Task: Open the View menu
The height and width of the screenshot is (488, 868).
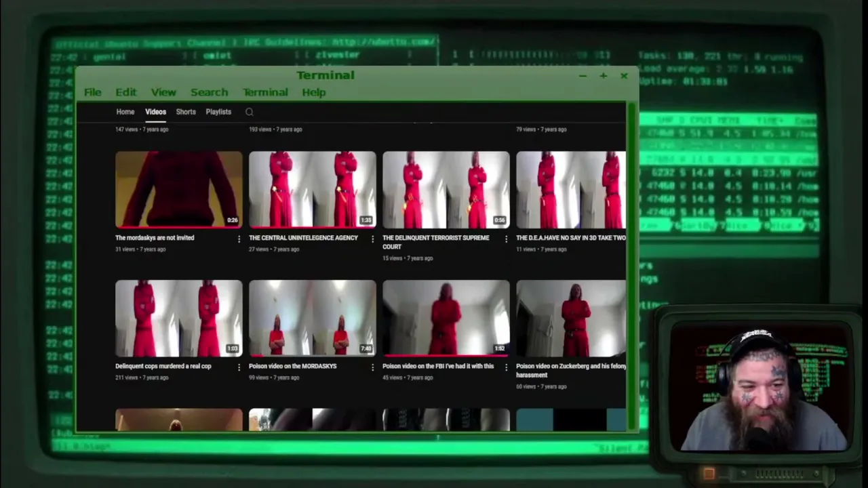Action: pos(163,92)
